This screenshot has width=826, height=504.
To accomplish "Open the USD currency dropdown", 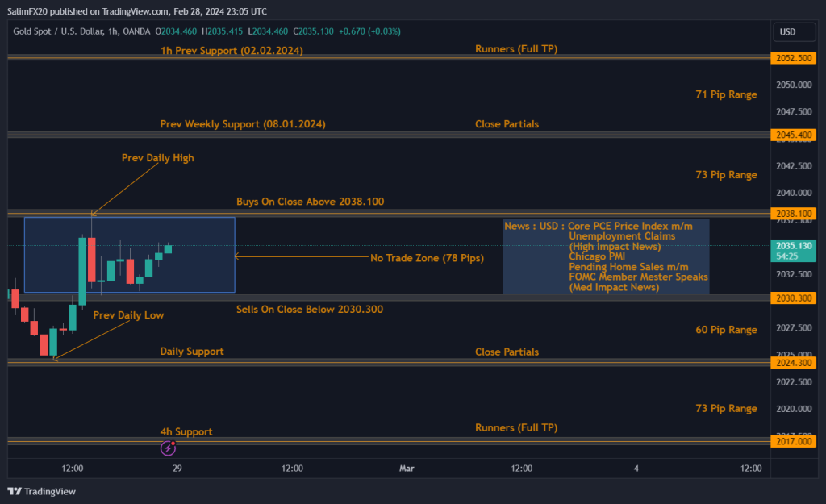I will point(787,32).
